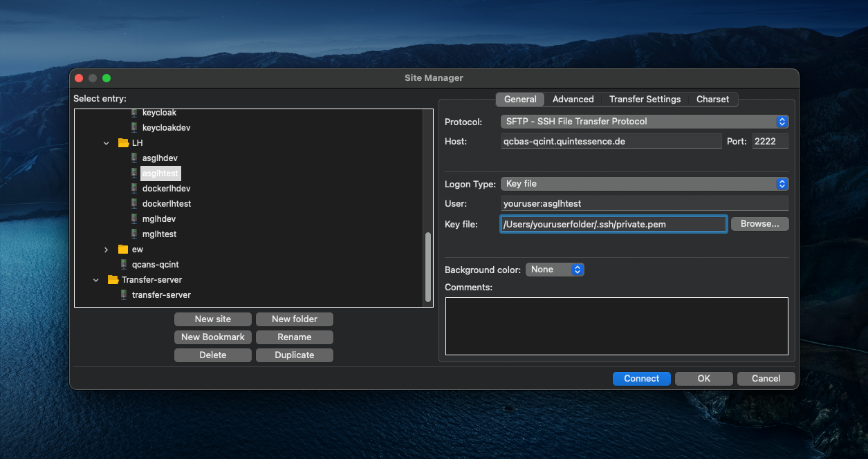This screenshot has width=868, height=459.
Task: Click the server icon beside dockerlhdev
Action: (x=134, y=189)
